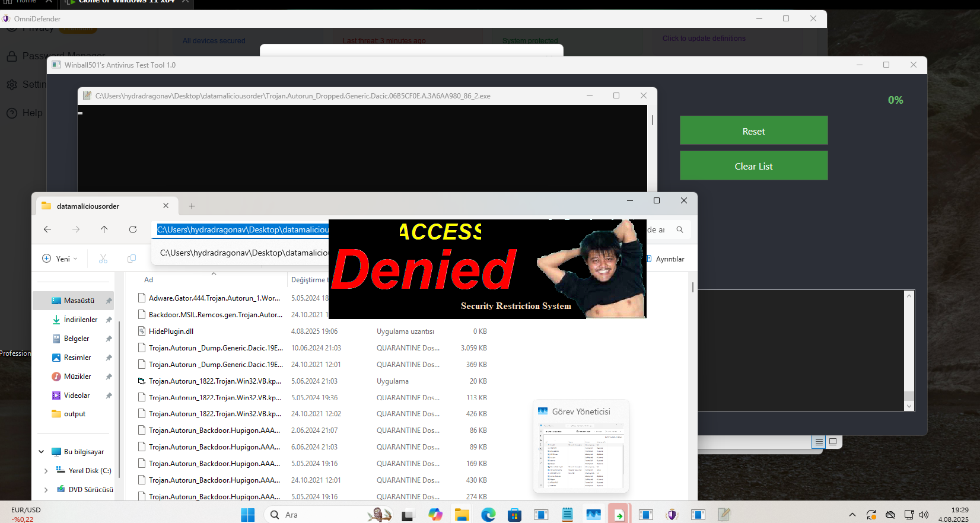This screenshot has height=523, width=980.
Task: Click the sync status tray icon
Action: (871, 515)
